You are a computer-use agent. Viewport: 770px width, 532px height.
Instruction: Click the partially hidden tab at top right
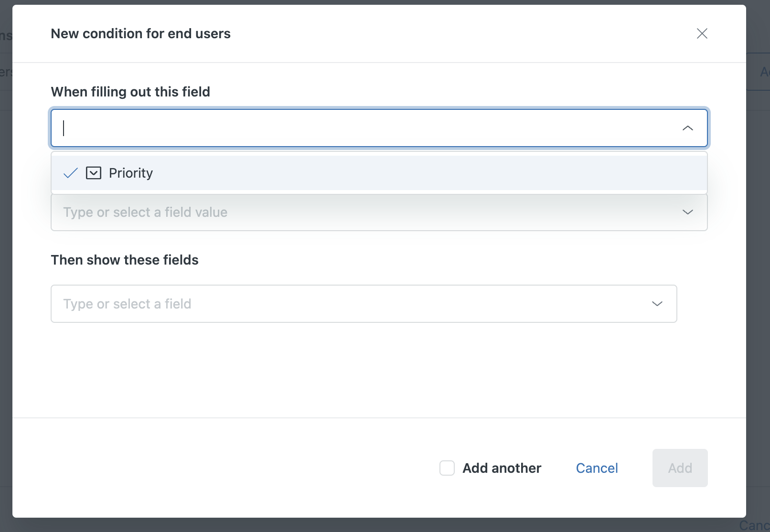762,72
